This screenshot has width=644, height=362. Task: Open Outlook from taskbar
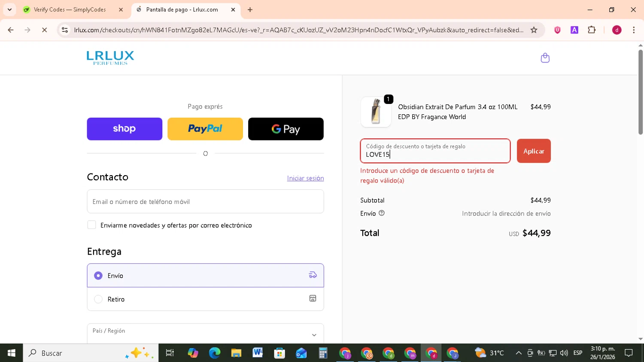(x=301, y=353)
